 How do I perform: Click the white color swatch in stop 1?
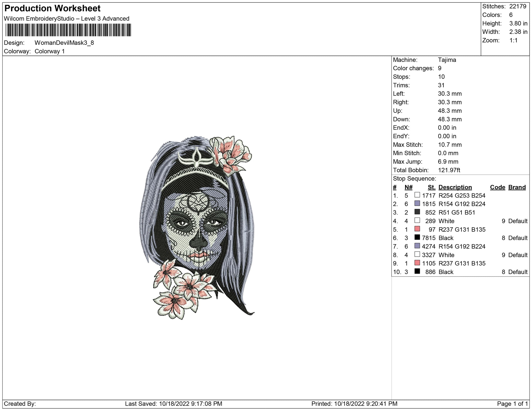(x=417, y=195)
